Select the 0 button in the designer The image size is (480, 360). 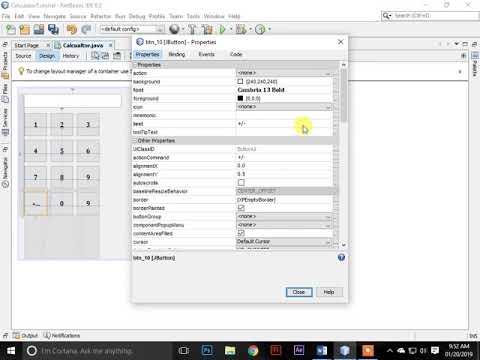[x=62, y=203]
